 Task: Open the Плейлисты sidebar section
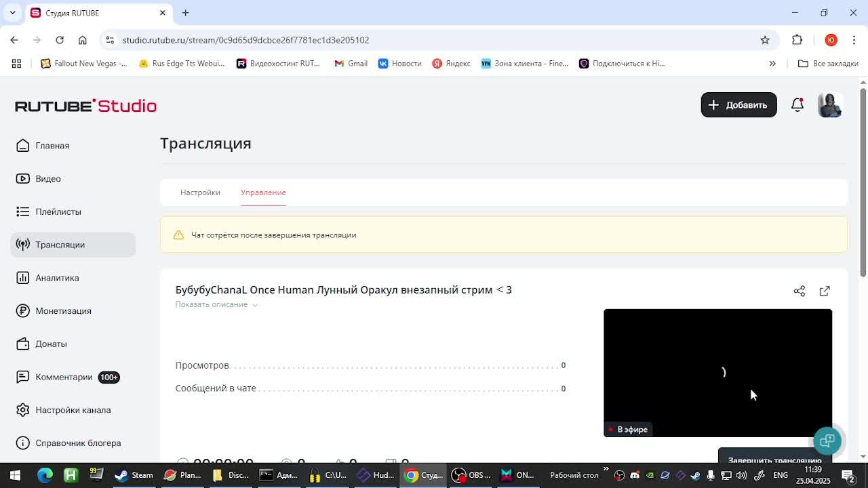tap(73, 211)
